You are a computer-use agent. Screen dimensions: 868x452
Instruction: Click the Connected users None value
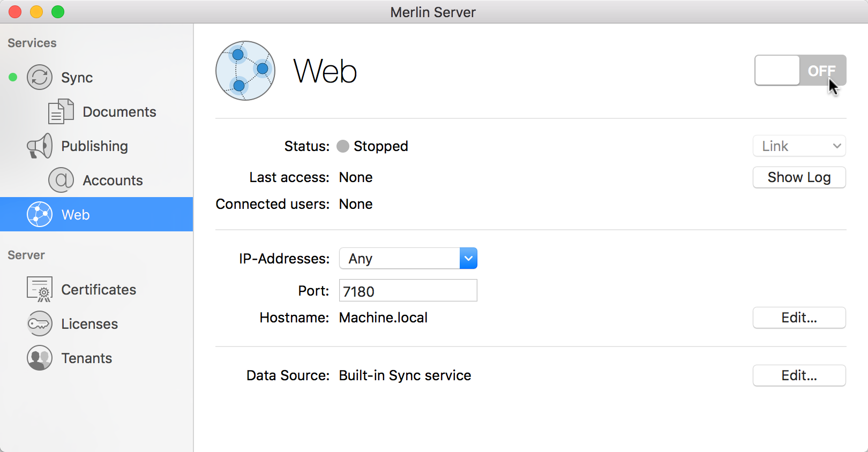pyautogui.click(x=356, y=204)
